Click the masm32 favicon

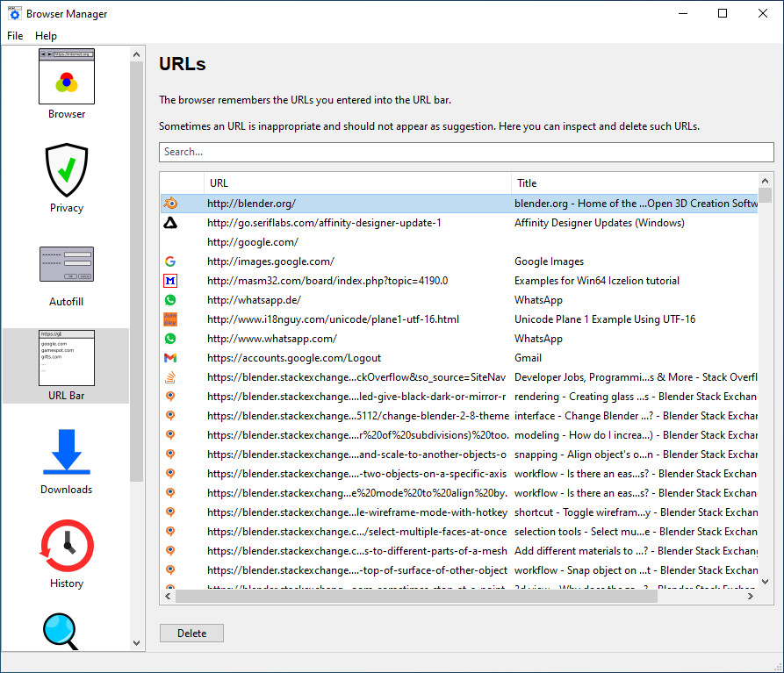coord(170,281)
